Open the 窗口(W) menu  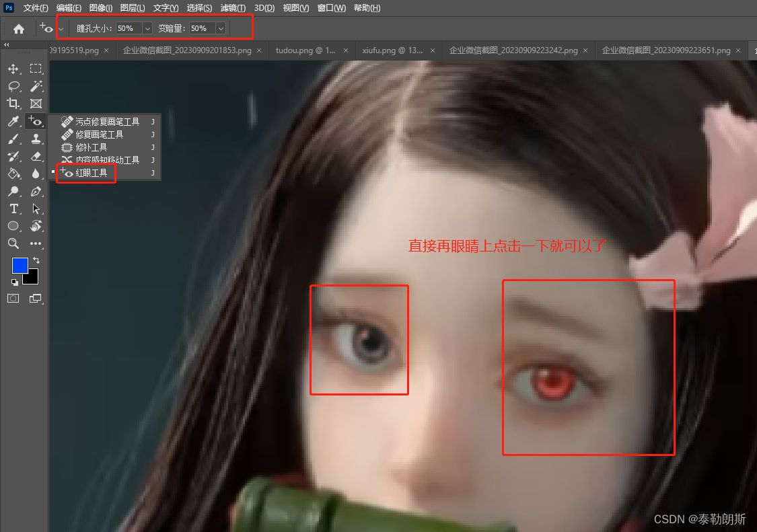331,8
